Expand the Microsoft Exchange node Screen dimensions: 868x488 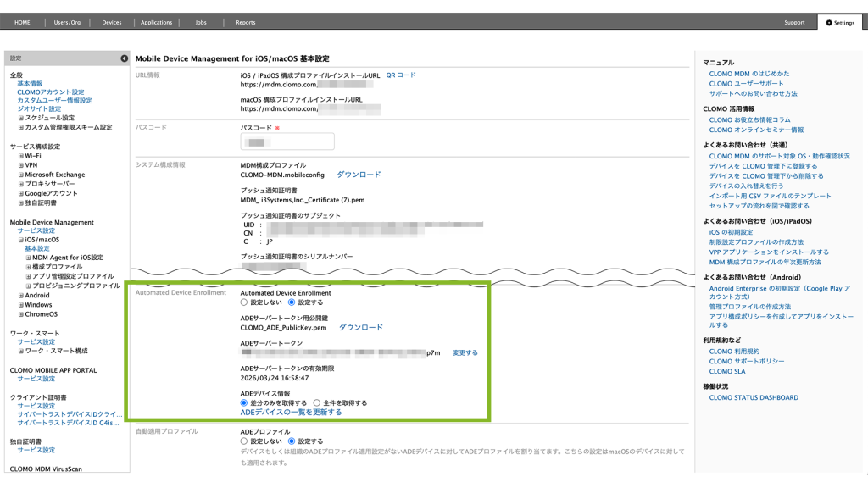point(21,175)
